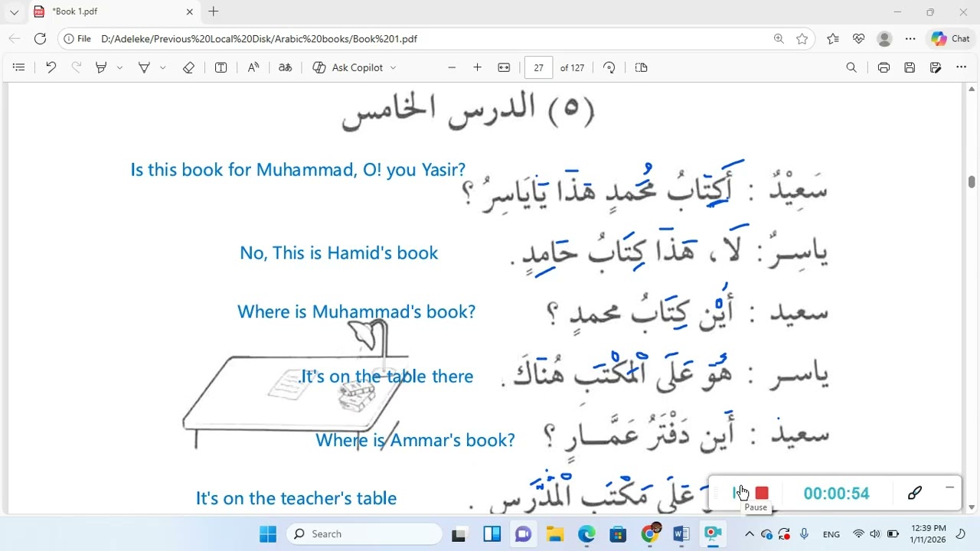Switch the ENG input language
Viewport: 980px width, 551px height.
pos(831,534)
